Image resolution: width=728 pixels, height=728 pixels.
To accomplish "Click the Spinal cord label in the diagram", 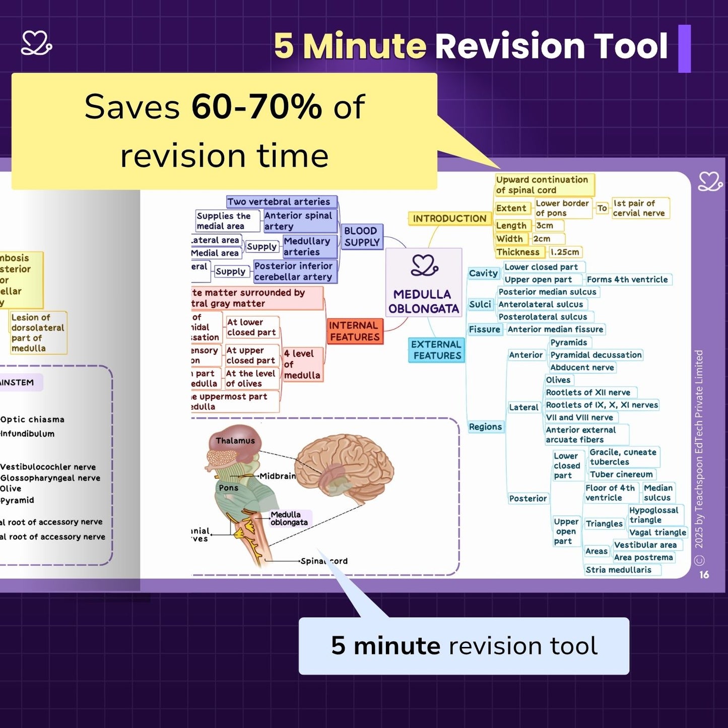I will click(x=324, y=561).
